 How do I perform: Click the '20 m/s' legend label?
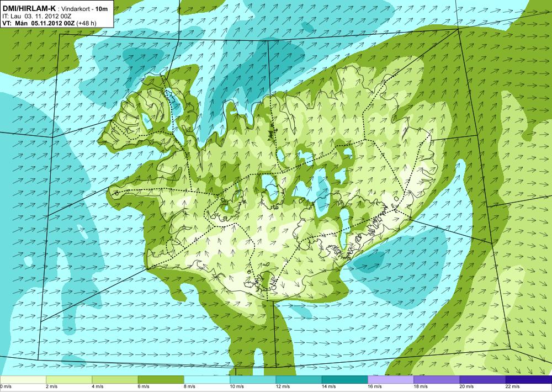[467, 386]
